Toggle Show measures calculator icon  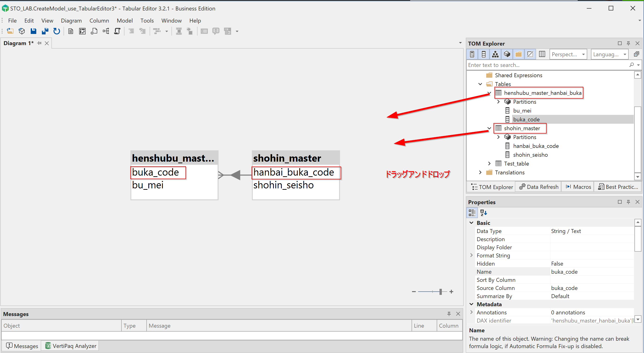click(472, 54)
